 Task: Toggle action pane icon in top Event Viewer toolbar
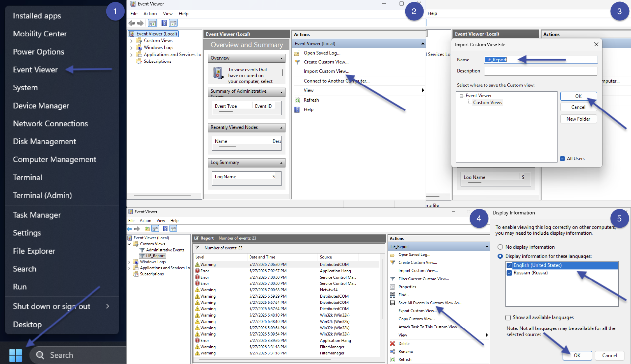173,23
